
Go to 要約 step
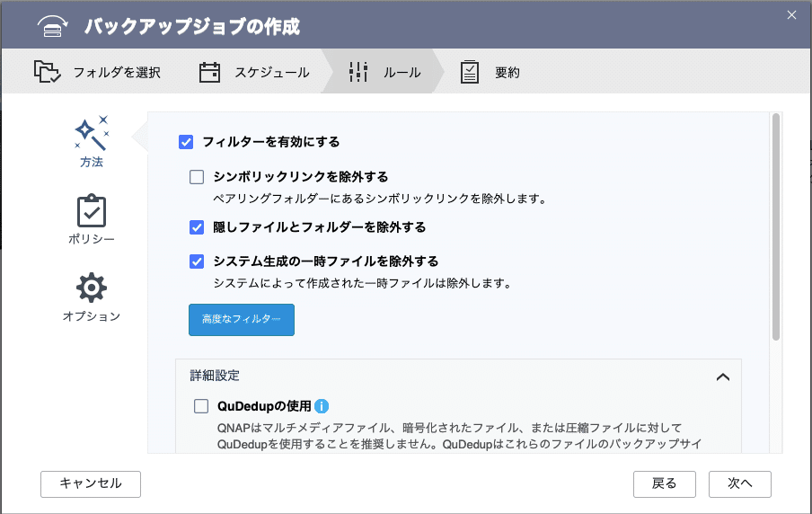point(490,72)
